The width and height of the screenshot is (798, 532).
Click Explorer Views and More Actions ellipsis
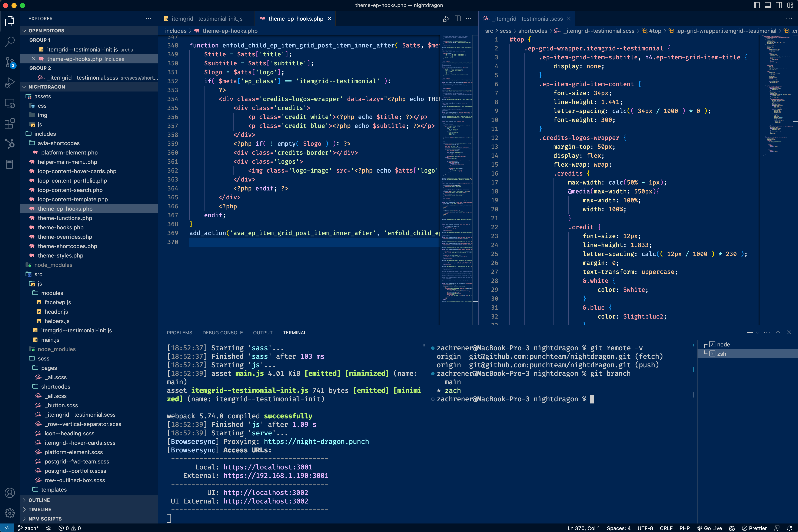pyautogui.click(x=149, y=19)
